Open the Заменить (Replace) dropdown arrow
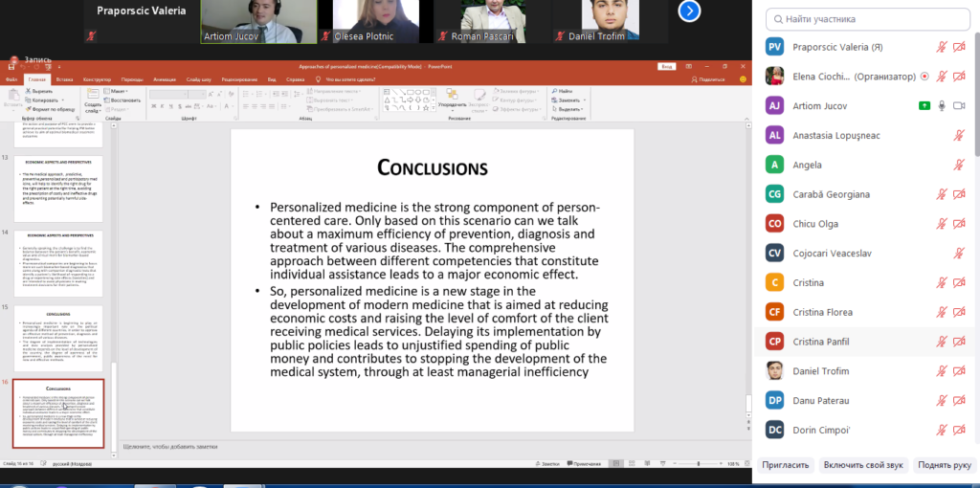This screenshot has height=488, width=980. pyautogui.click(x=585, y=100)
